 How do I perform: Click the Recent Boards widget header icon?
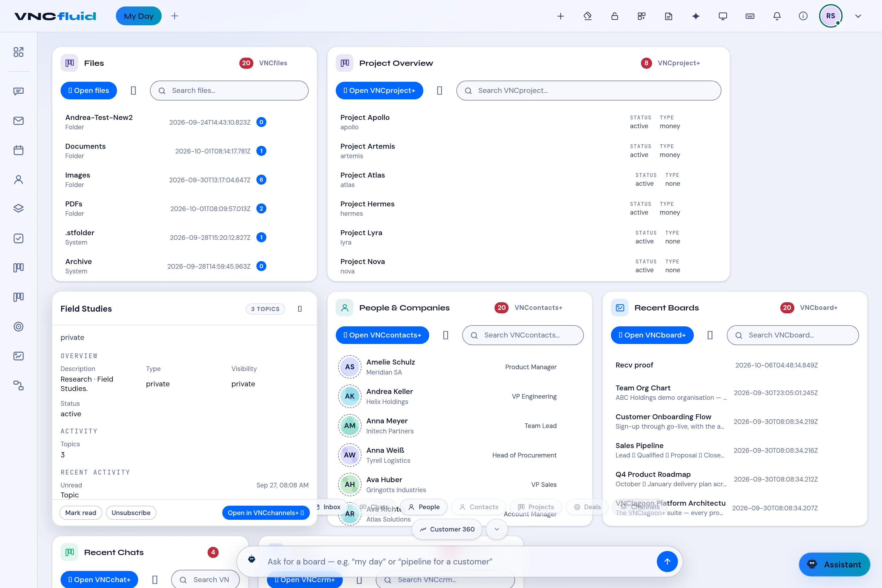tap(620, 308)
